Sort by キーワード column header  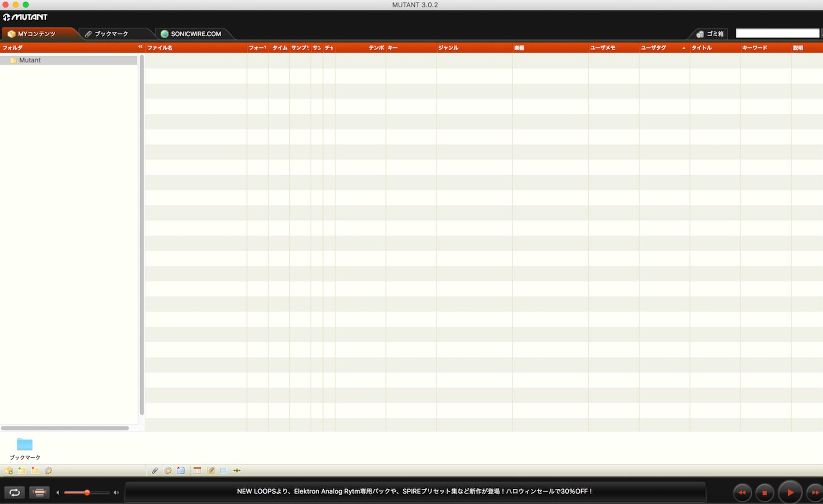[766, 48]
